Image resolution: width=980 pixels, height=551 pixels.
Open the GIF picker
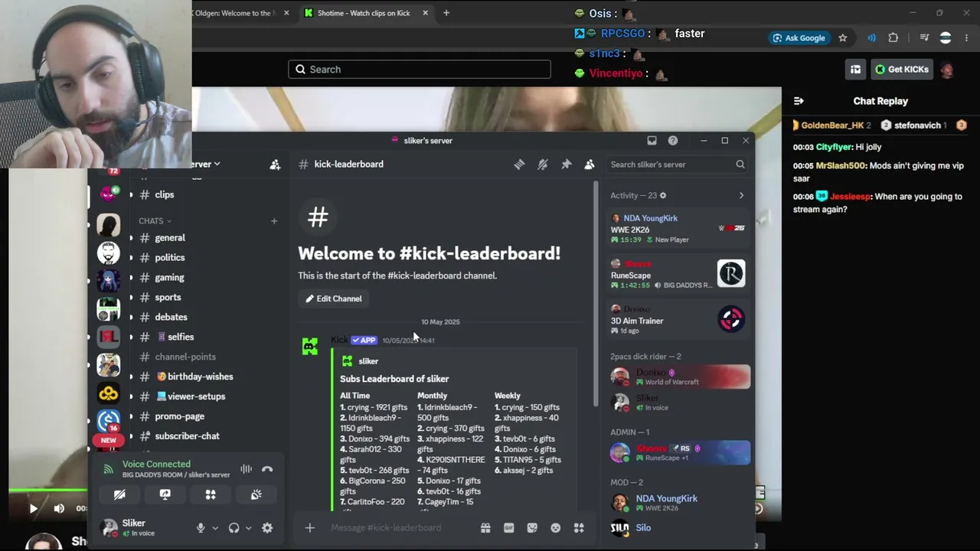click(x=508, y=528)
